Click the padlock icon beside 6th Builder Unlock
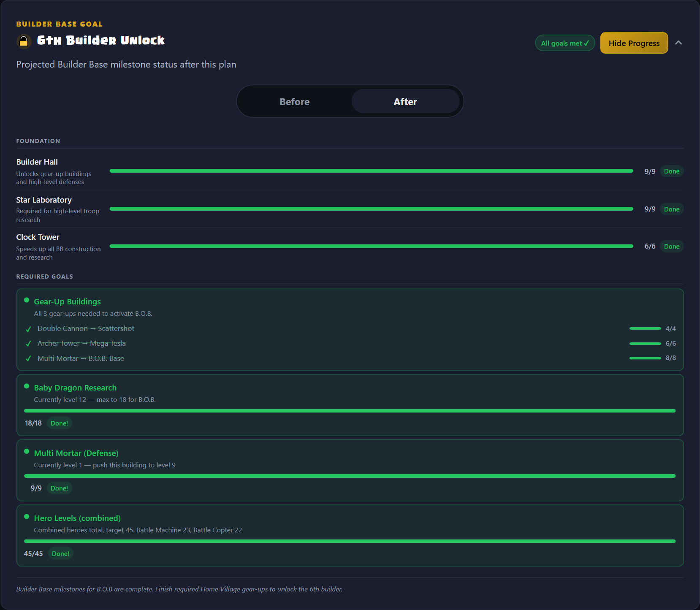This screenshot has height=610, width=700. (24, 41)
